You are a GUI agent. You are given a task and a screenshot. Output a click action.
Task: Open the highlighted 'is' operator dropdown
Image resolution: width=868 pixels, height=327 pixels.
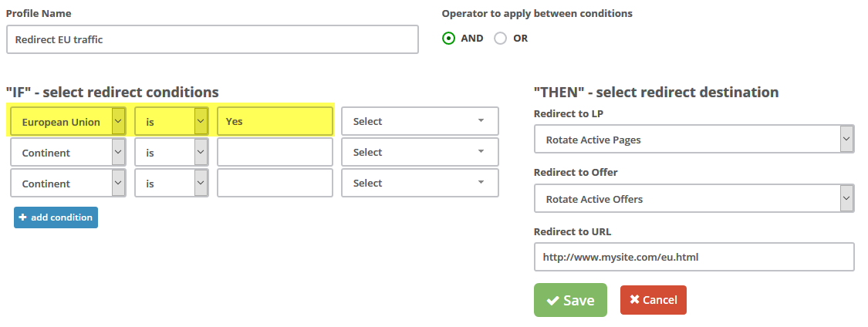tap(171, 121)
